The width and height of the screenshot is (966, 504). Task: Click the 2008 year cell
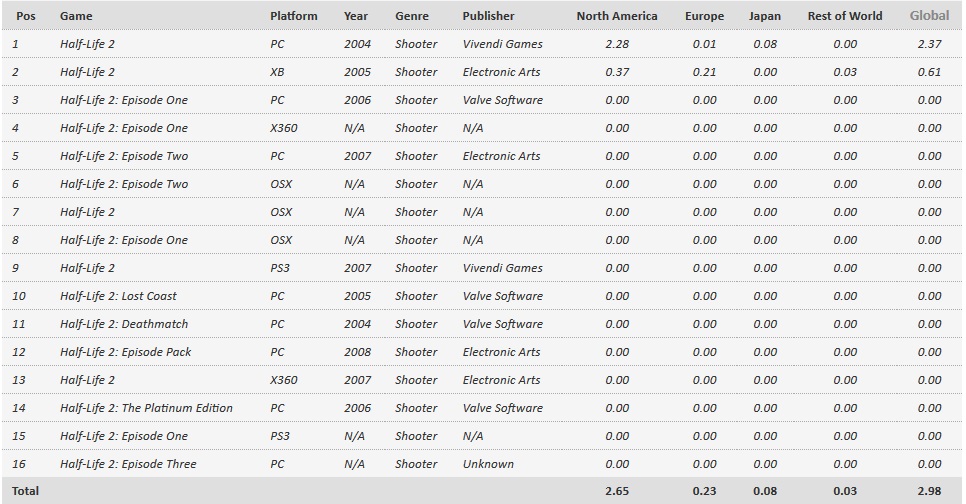(356, 352)
